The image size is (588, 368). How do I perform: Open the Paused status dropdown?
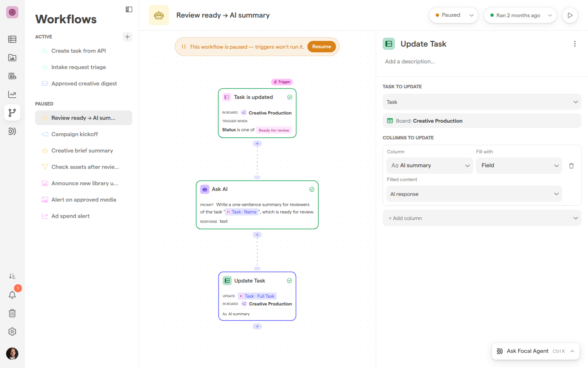click(454, 15)
